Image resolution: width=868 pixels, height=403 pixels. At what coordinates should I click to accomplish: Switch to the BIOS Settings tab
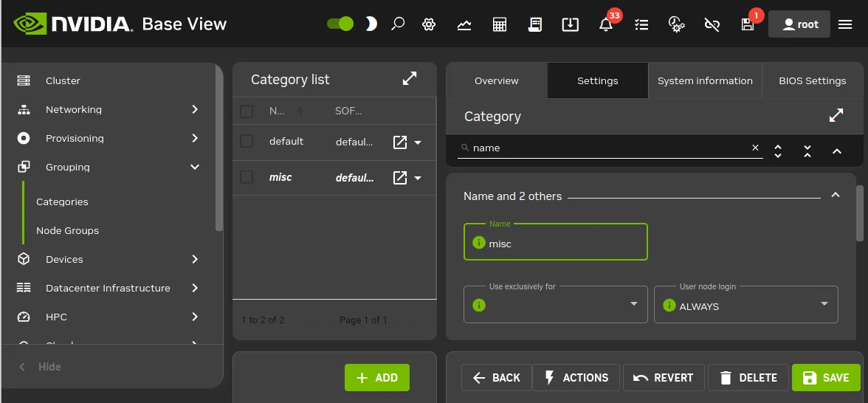pyautogui.click(x=813, y=81)
